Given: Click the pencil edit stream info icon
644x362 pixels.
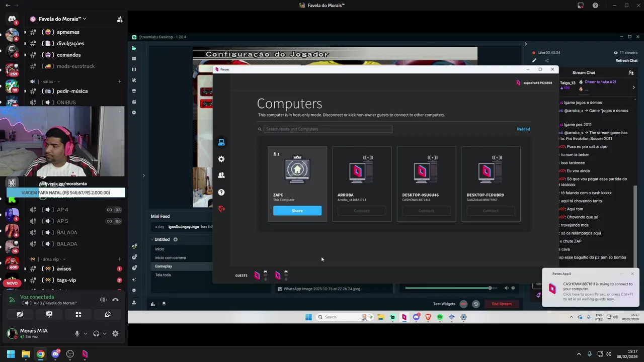Looking at the screenshot, I should tap(534, 61).
